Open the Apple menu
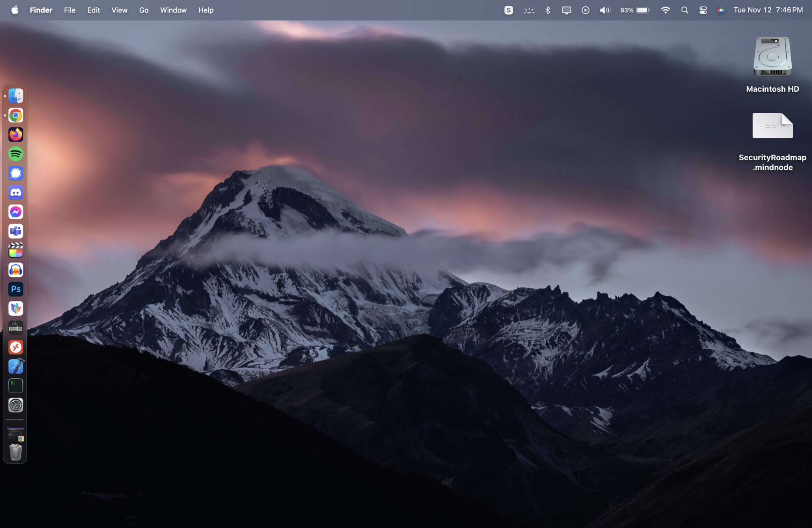Screen dimensions: 812x528 pos(15,10)
